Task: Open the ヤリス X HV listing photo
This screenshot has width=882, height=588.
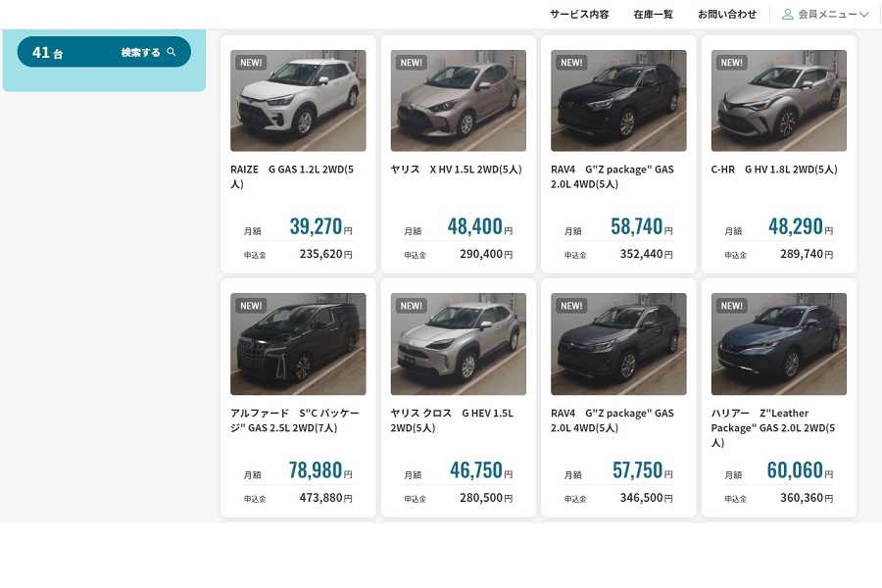Action: pos(458,100)
